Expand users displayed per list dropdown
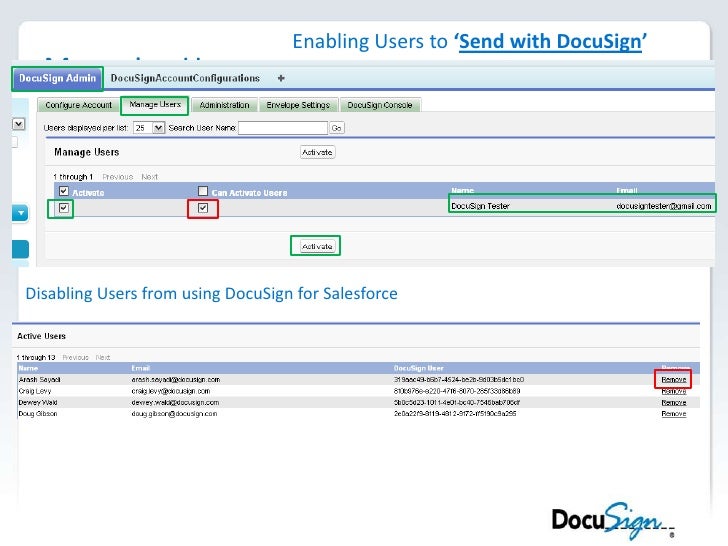This screenshot has width=728, height=546. click(x=149, y=128)
